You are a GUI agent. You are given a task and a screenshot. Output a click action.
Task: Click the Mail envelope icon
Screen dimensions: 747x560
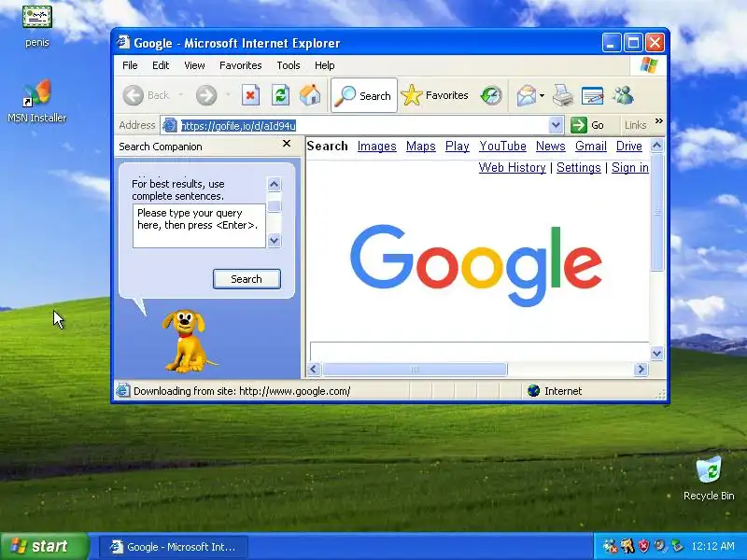tap(527, 95)
